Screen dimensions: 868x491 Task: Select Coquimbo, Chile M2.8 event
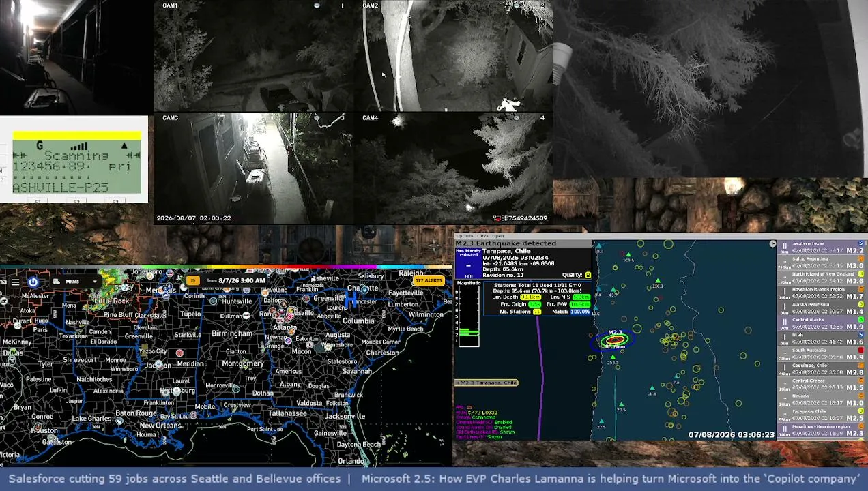pyautogui.click(x=822, y=369)
